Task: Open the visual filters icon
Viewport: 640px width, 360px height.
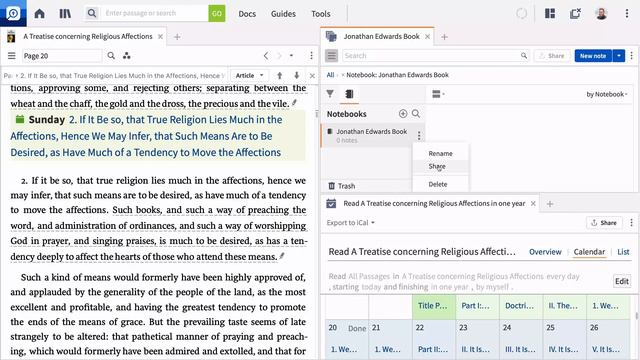Action: click(127, 56)
